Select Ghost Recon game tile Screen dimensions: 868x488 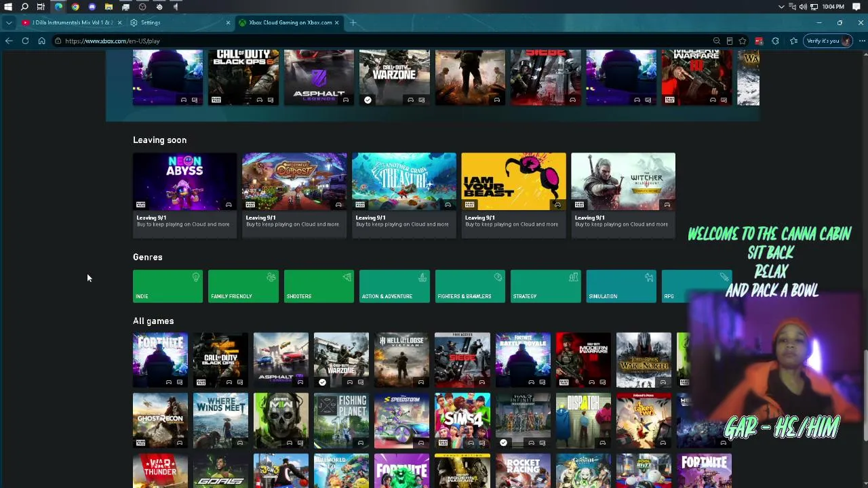[x=160, y=420]
